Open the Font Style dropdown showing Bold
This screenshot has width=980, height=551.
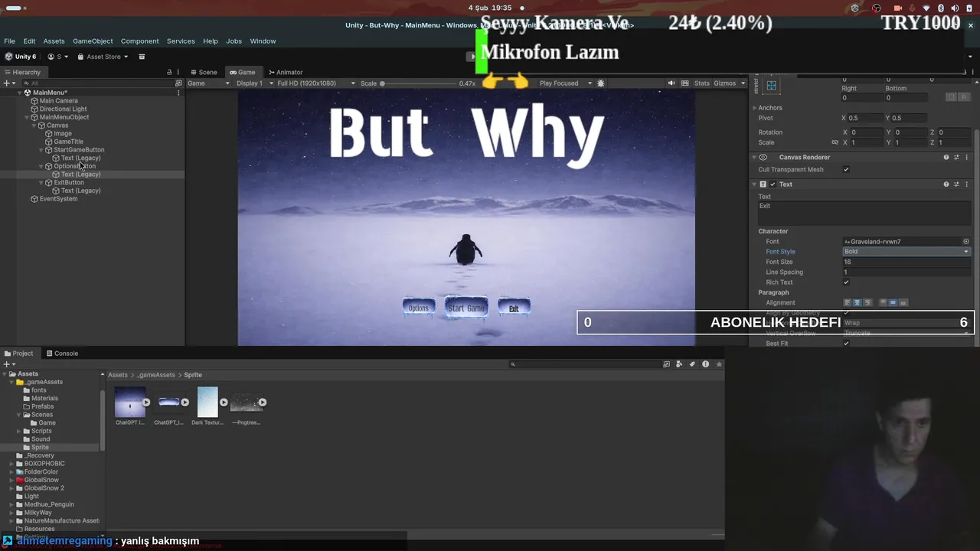tap(906, 252)
